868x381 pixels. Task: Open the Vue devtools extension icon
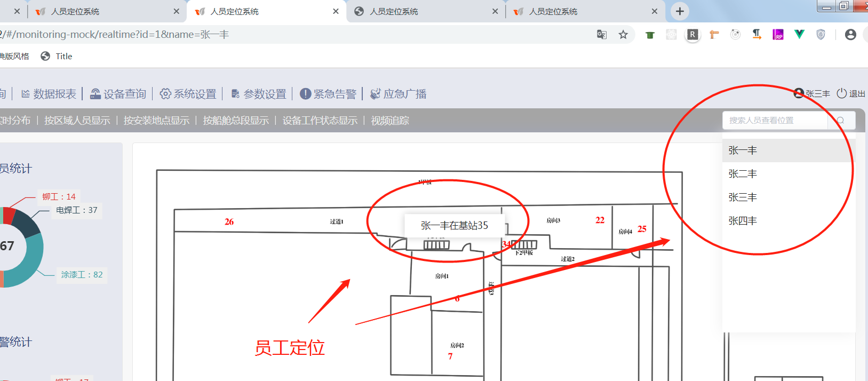pyautogui.click(x=799, y=35)
